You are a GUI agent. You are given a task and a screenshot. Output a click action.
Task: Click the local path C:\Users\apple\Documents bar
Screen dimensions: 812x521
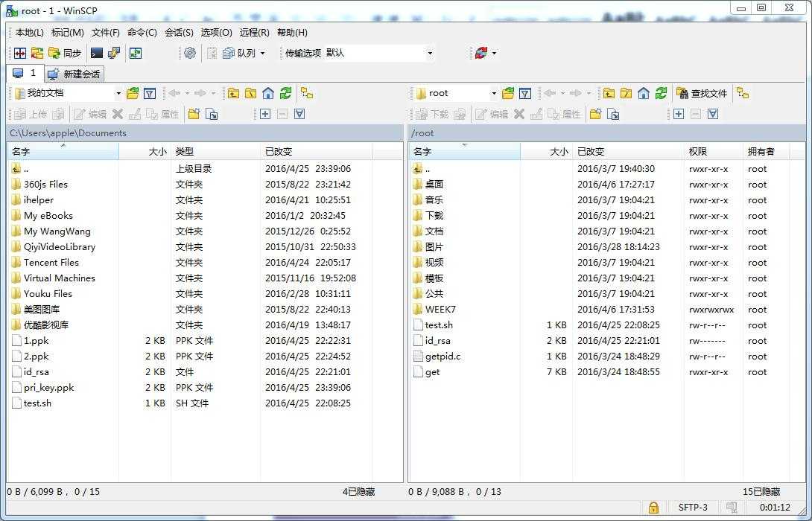(205, 133)
